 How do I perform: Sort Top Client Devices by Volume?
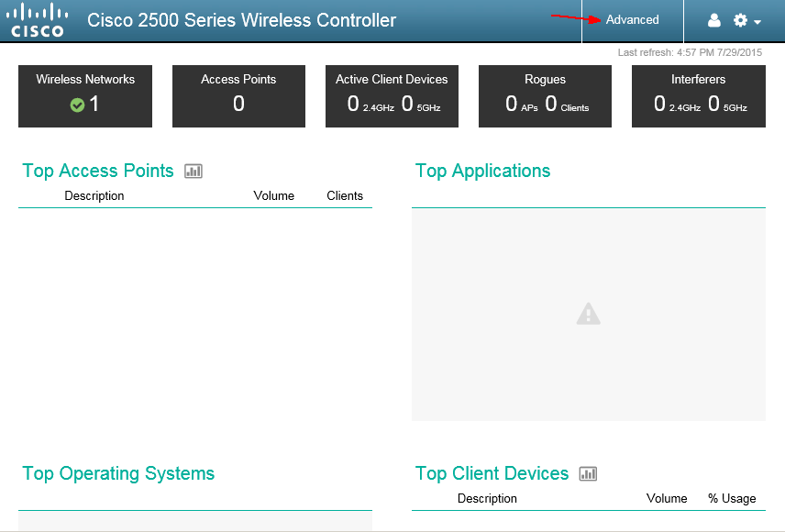(667, 498)
